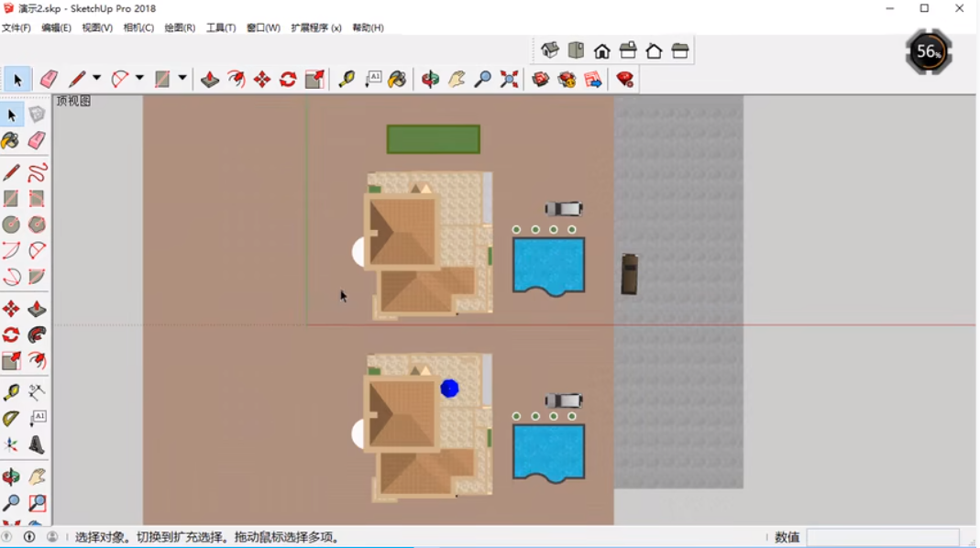The width and height of the screenshot is (980, 548).
Task: Click the 数值 measurement input box
Action: 882,537
